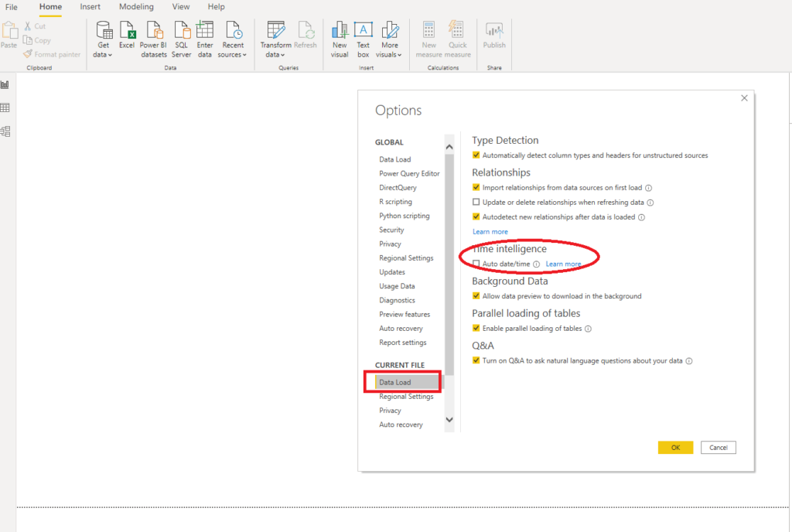Click the Quick measure icon
The height and width of the screenshot is (532, 792).
coord(457,30)
